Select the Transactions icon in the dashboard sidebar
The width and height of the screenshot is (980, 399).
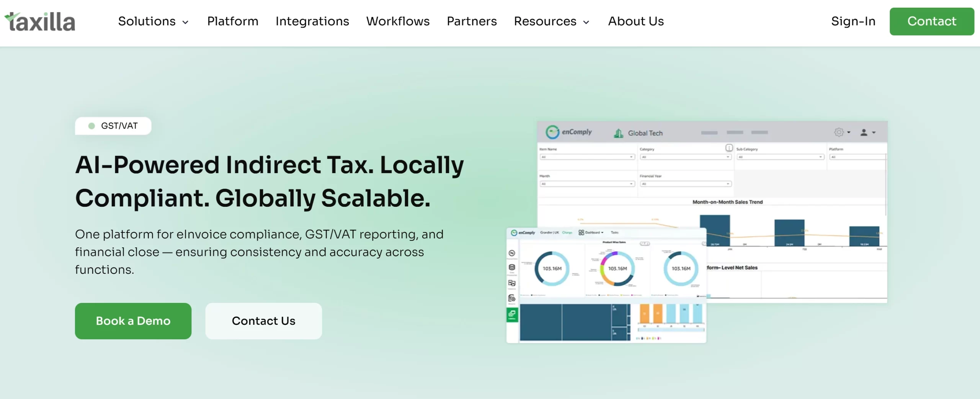(512, 253)
